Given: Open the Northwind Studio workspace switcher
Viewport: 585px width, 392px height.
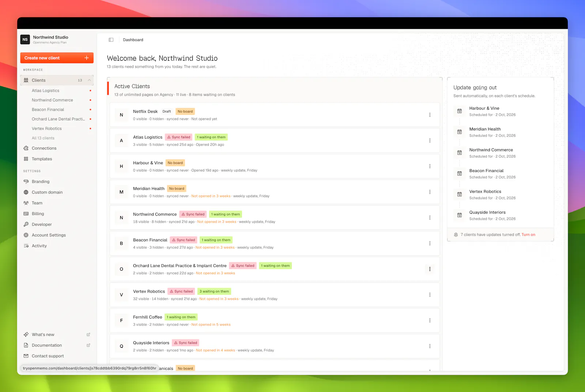Looking at the screenshot, I should pyautogui.click(x=57, y=39).
